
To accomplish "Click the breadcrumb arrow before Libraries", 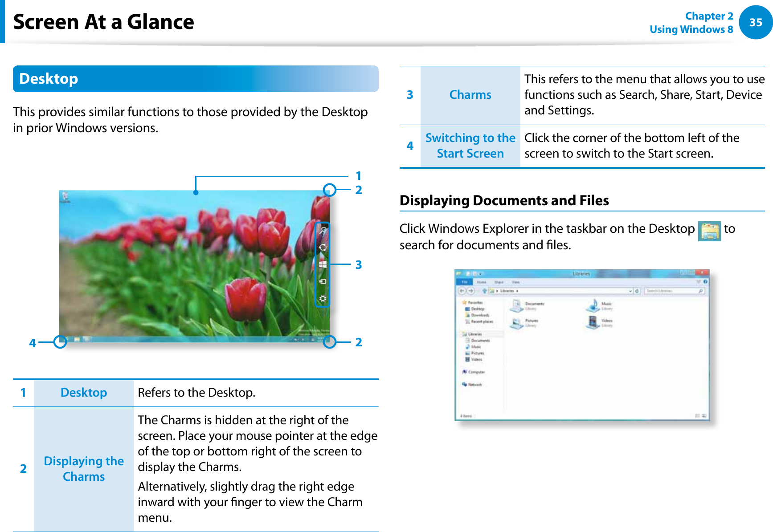I will point(497,291).
